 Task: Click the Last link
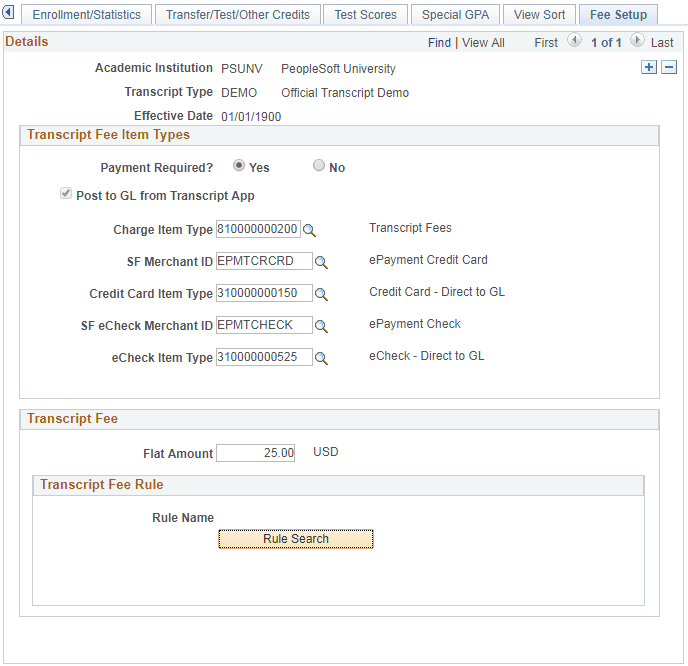click(x=662, y=43)
